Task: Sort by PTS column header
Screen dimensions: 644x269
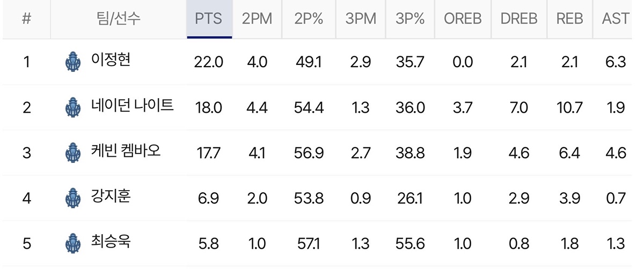Action: [x=209, y=19]
